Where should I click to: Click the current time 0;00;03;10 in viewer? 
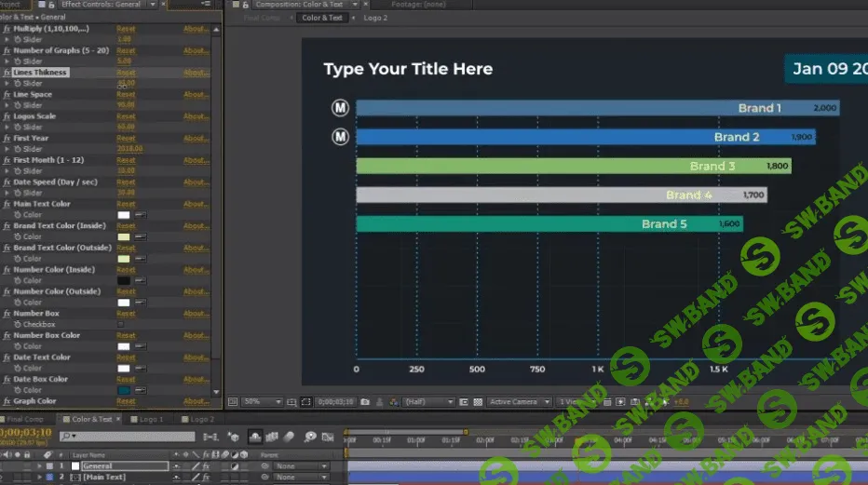click(335, 402)
